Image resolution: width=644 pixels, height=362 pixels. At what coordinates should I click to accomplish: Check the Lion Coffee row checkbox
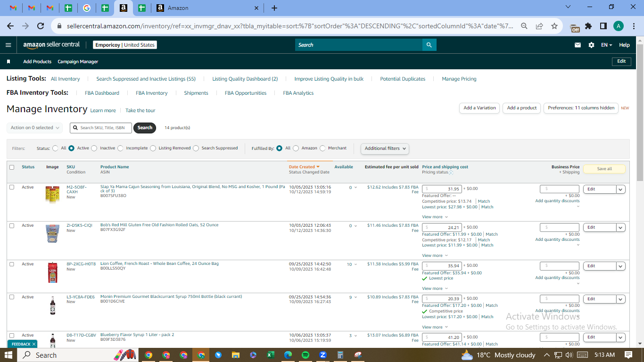(12, 264)
